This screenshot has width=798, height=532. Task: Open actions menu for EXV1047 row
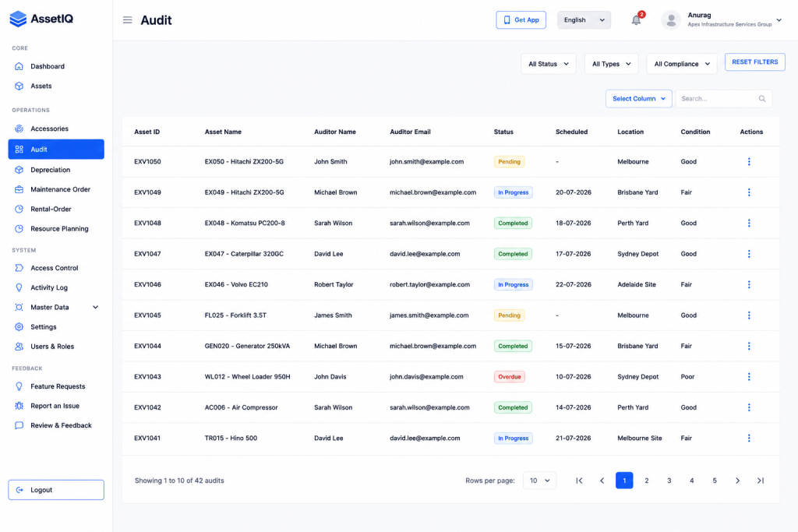click(749, 254)
